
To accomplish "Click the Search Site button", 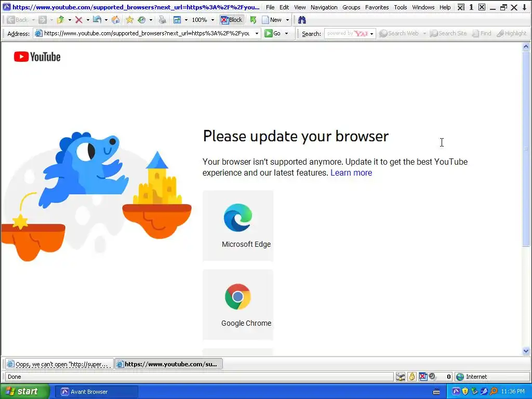I will pos(448,33).
